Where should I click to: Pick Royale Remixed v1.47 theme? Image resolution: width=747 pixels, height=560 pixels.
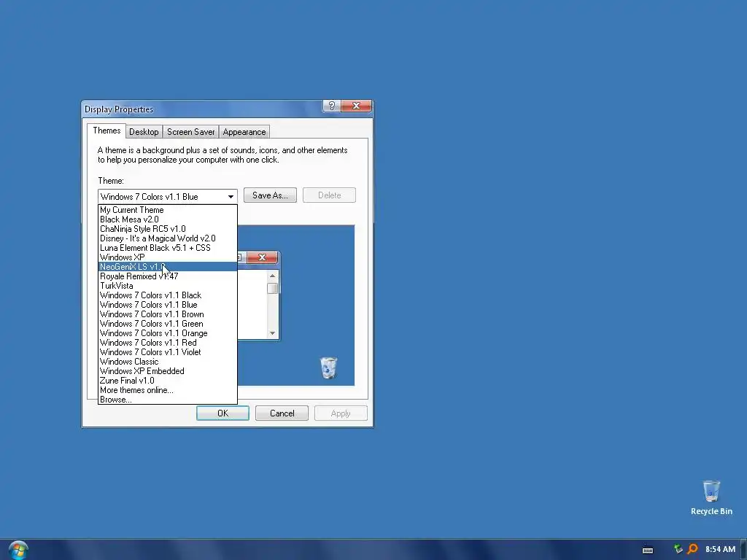(168, 276)
